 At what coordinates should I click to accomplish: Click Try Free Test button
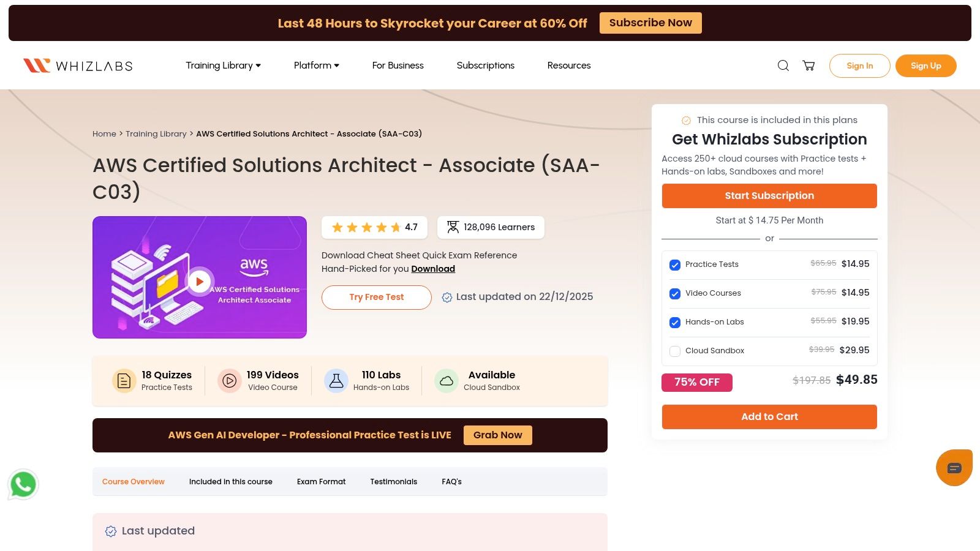pyautogui.click(x=377, y=298)
